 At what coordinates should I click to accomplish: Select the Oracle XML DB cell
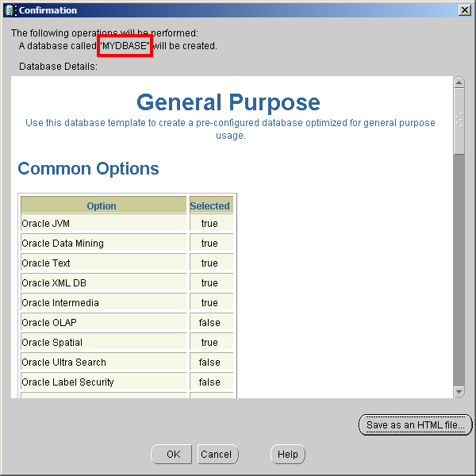[x=103, y=282]
